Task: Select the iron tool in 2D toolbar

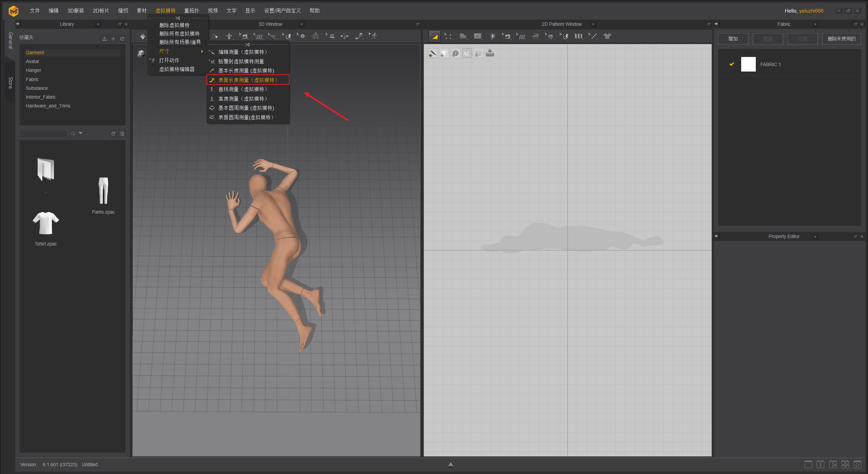Action: [535, 36]
